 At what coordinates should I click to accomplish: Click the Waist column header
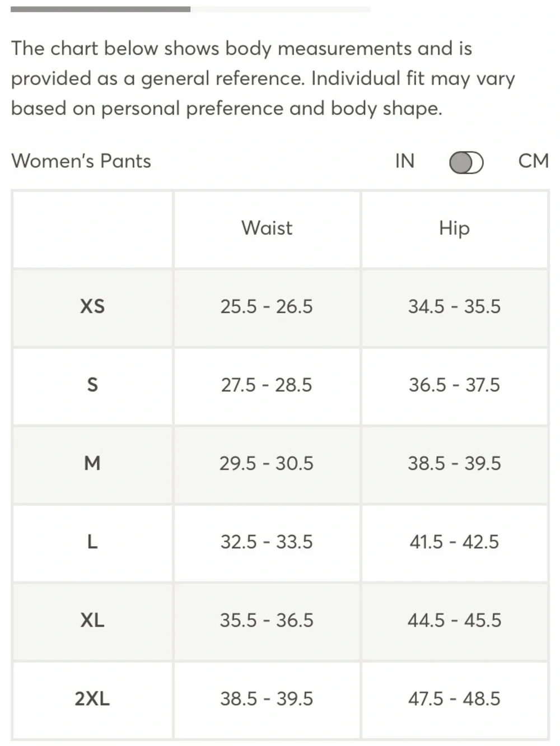[x=267, y=229]
